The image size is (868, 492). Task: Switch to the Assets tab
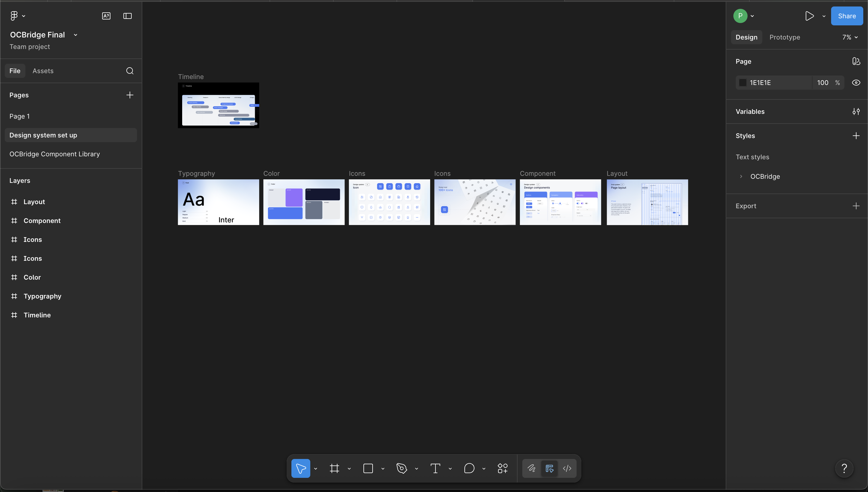click(x=43, y=70)
